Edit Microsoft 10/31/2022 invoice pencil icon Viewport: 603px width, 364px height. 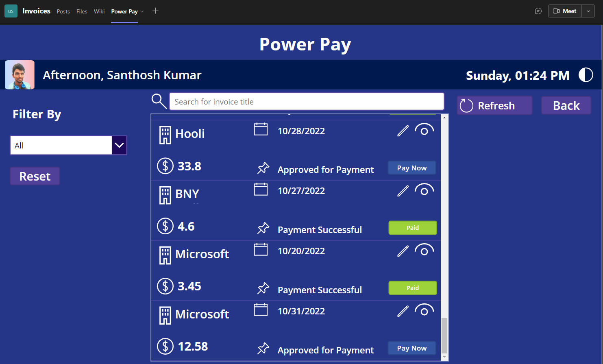tap(403, 311)
